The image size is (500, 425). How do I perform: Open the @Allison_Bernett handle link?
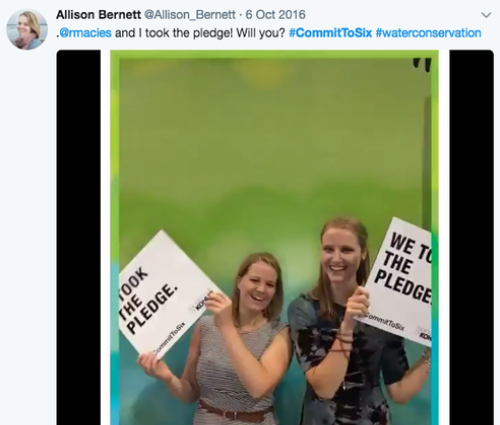(190, 15)
